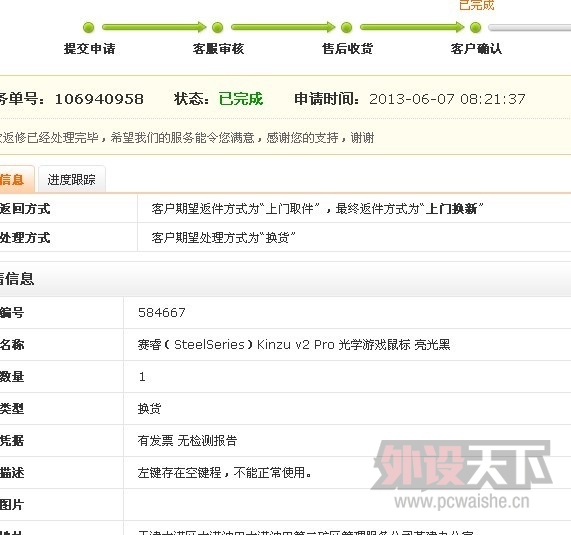Click the green dot above 售后收货

(346, 27)
